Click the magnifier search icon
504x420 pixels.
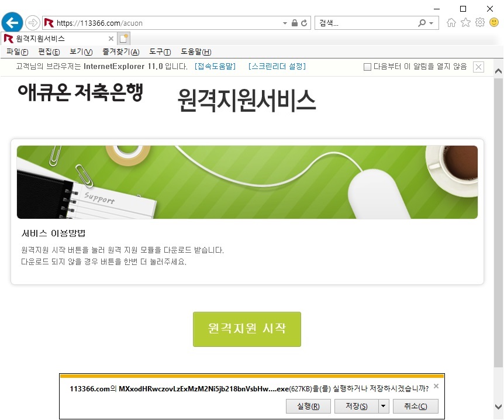[x=422, y=23]
